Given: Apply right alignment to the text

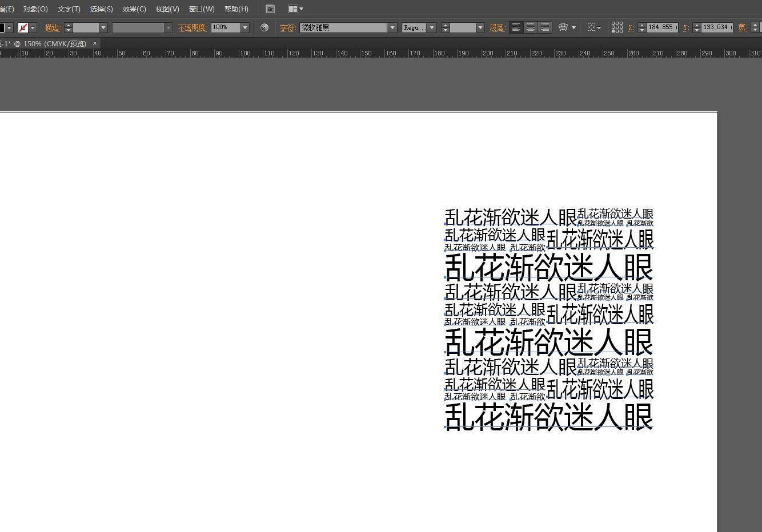Looking at the screenshot, I should pos(546,27).
